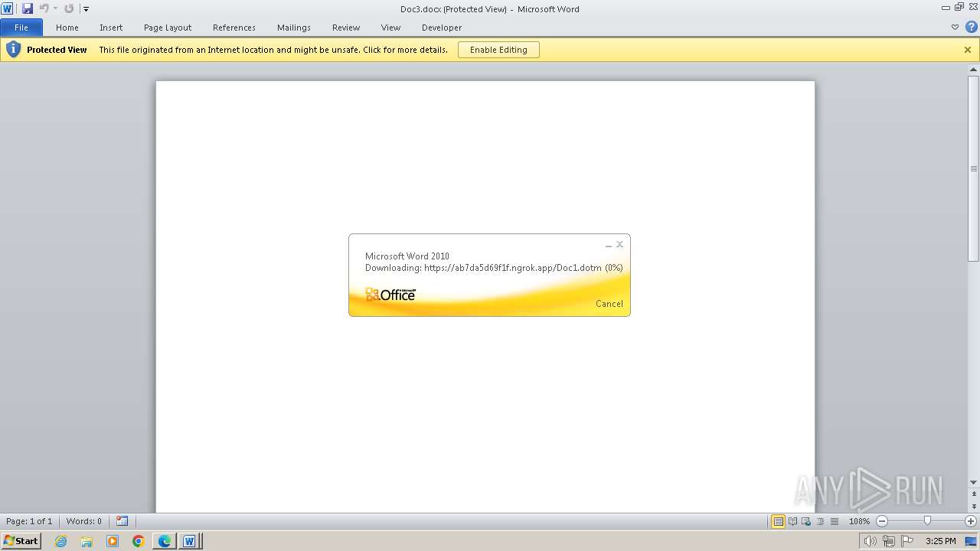
Task: Open the Undo history dropdown arrow
Action: coord(55,9)
